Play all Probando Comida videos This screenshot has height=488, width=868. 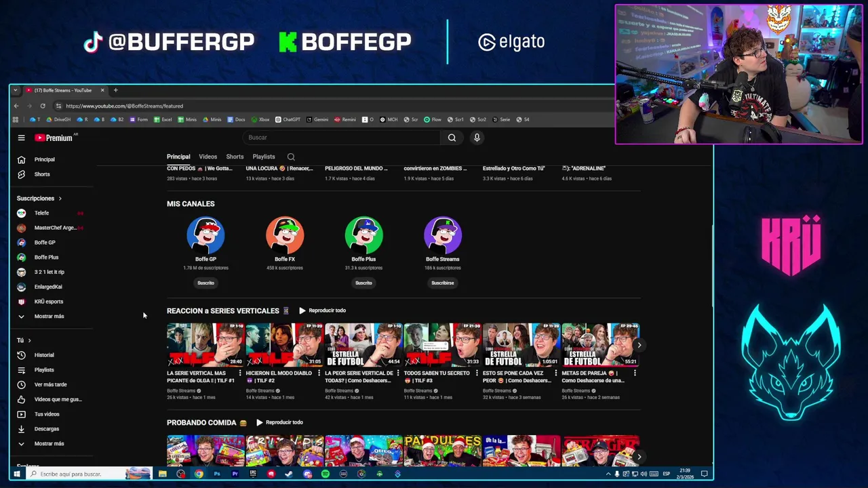tap(279, 422)
